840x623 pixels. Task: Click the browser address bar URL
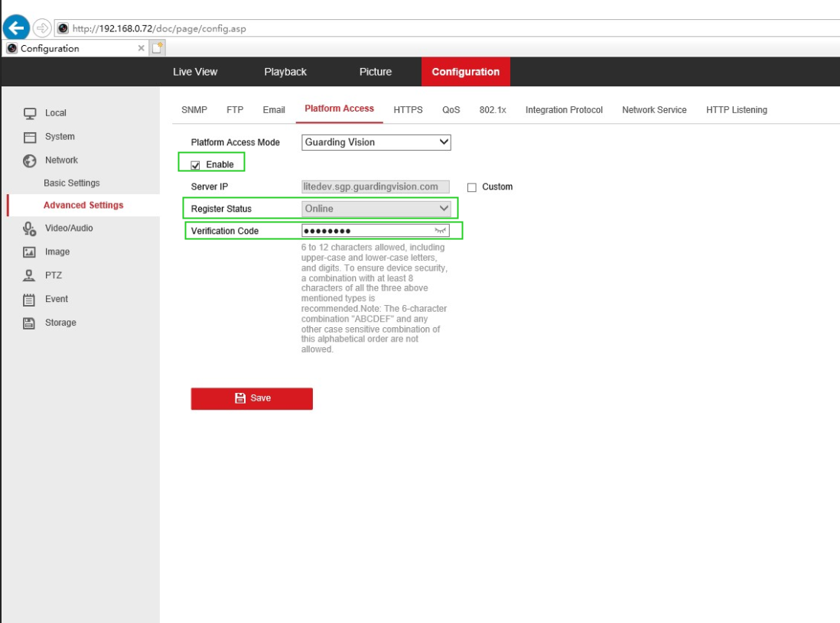tap(159, 28)
